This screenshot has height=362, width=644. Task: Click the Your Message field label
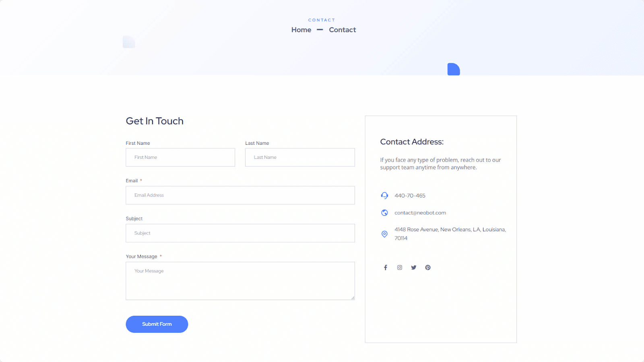coord(141,256)
